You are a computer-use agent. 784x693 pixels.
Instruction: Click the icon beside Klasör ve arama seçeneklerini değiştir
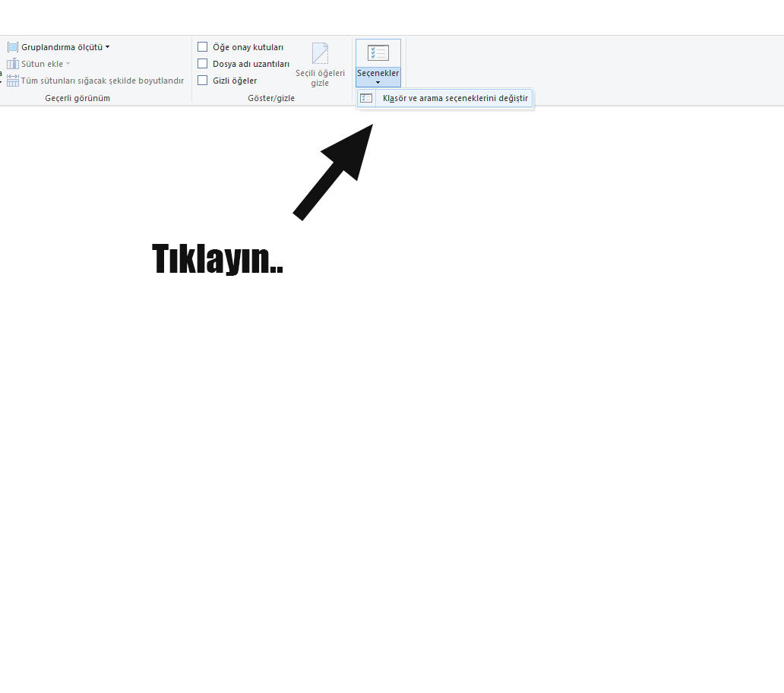pyautogui.click(x=366, y=98)
